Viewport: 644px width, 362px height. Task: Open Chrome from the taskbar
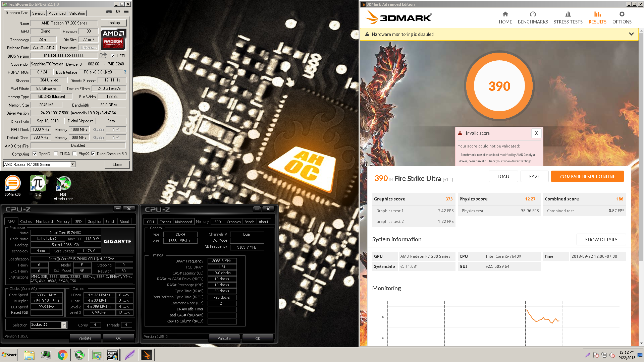[62, 355]
